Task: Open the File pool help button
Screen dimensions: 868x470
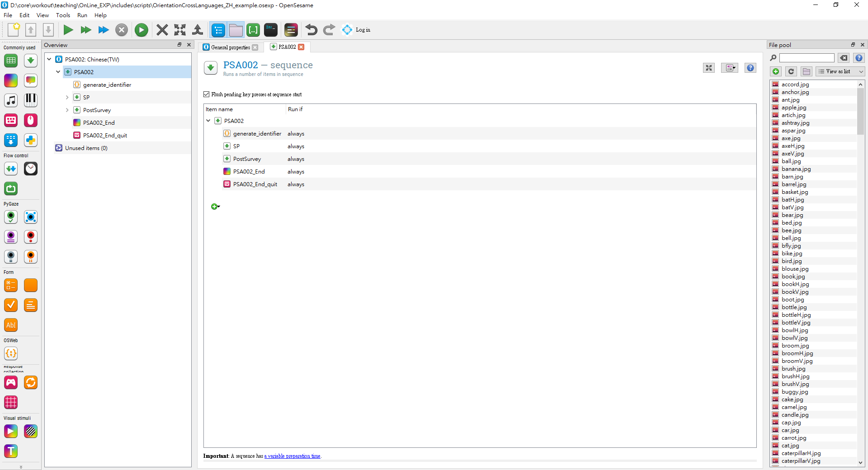Action: pyautogui.click(x=859, y=58)
